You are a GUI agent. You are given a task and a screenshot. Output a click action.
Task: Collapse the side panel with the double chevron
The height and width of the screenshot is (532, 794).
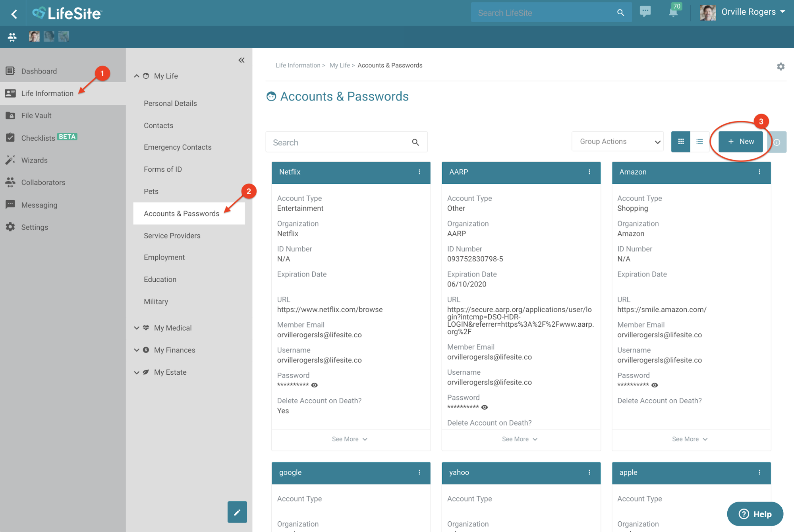point(241,60)
